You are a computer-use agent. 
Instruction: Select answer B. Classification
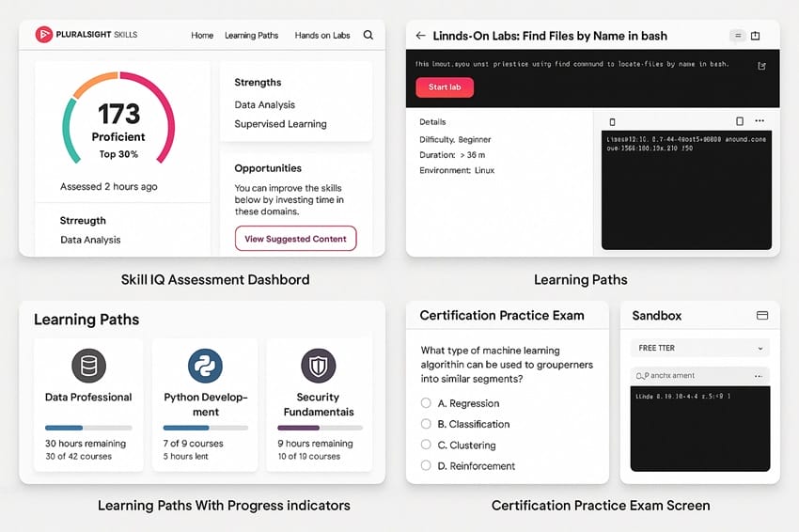[x=426, y=424]
